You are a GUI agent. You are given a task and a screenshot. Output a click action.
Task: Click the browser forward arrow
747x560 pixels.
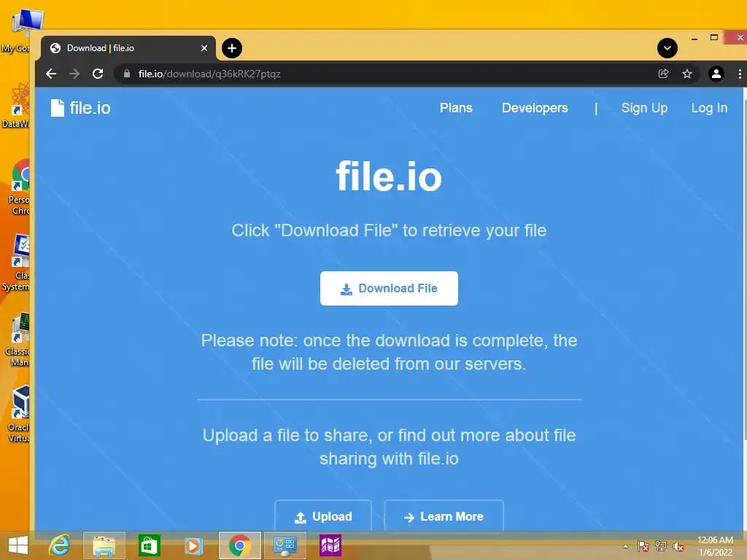(x=74, y=74)
